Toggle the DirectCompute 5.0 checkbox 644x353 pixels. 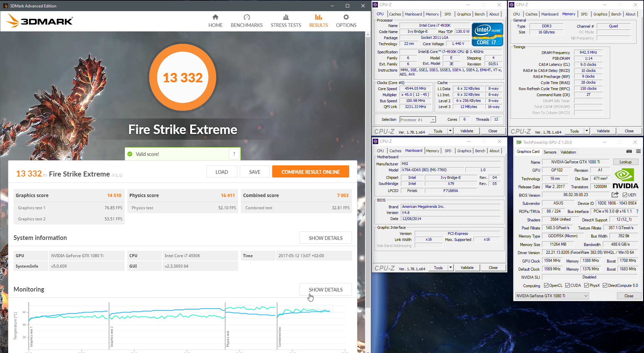pos(605,286)
